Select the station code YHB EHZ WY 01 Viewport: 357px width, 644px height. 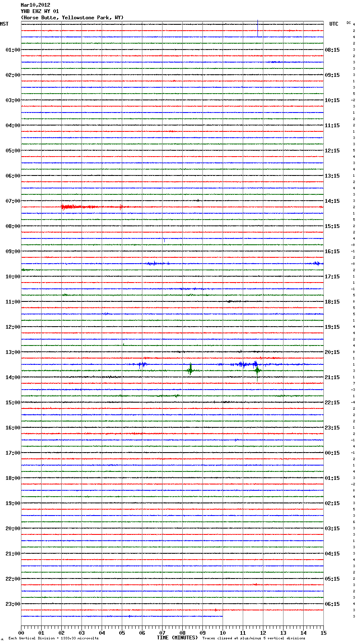coord(40,11)
